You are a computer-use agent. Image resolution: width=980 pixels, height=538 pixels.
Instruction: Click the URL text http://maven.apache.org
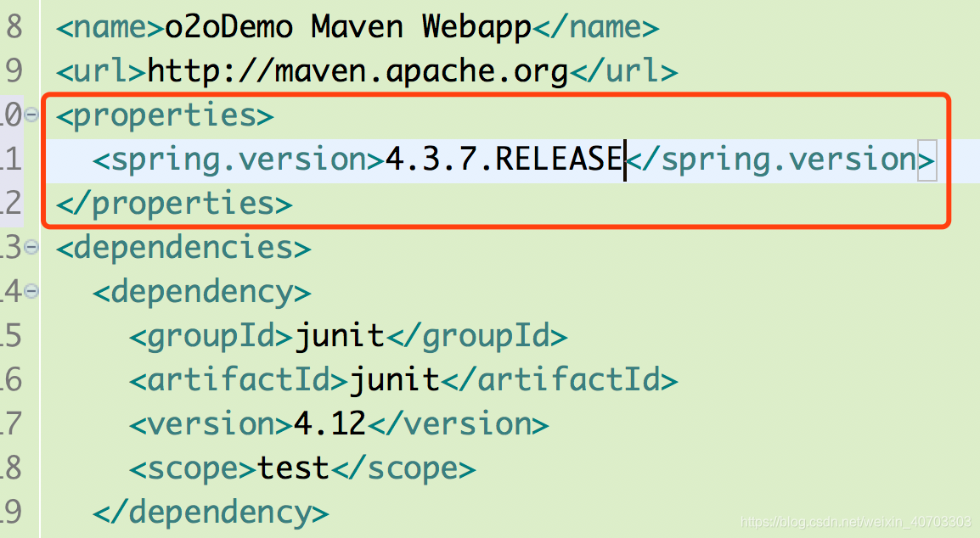[x=358, y=71]
